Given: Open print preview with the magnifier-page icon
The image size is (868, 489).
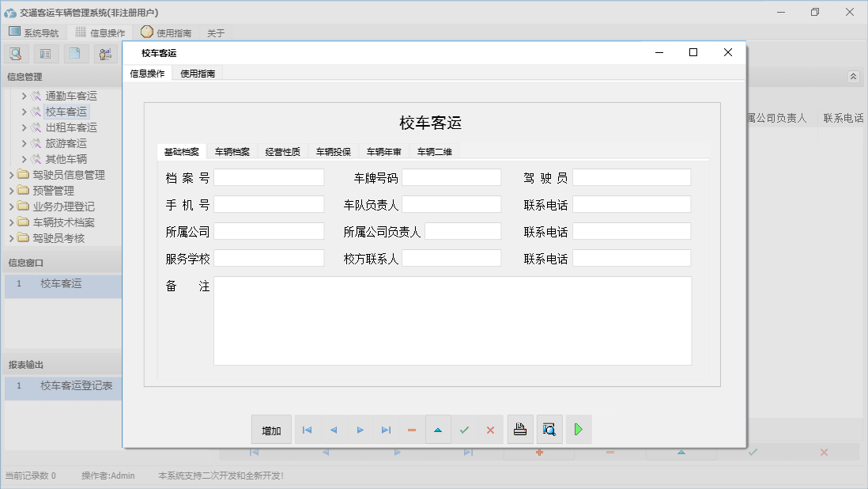Looking at the screenshot, I should point(549,430).
